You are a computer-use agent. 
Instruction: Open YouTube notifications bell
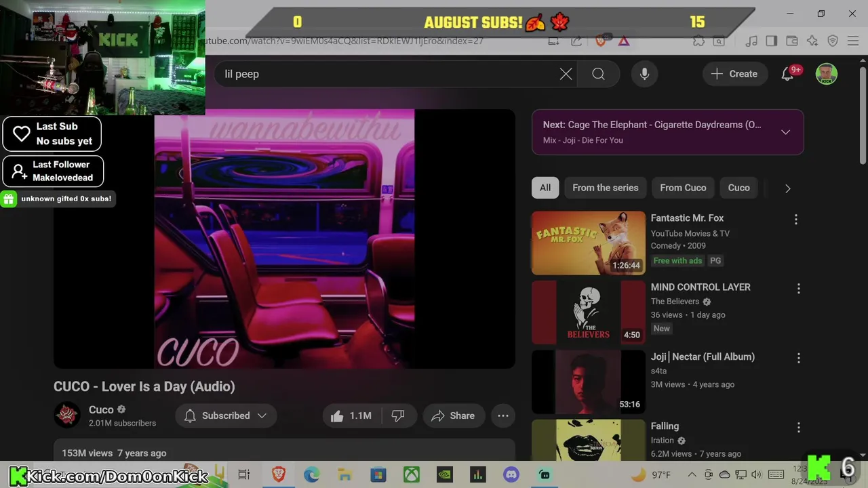click(787, 74)
